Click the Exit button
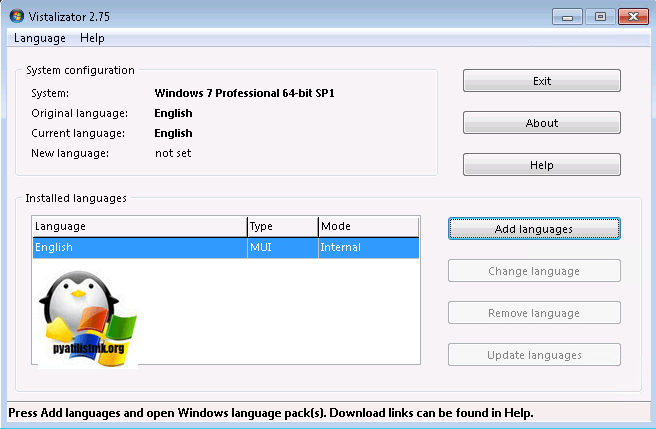The height and width of the screenshot is (429, 656). pos(542,81)
